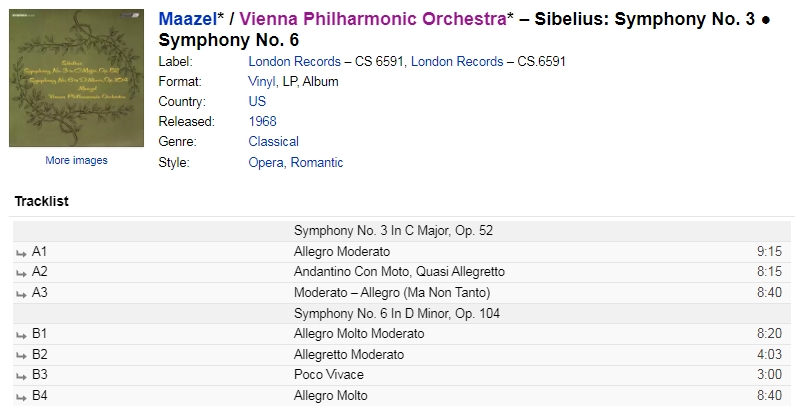Screen dimensions: 805x420
Task: Click the sub-track arrow icon beside A2
Action: (21, 273)
